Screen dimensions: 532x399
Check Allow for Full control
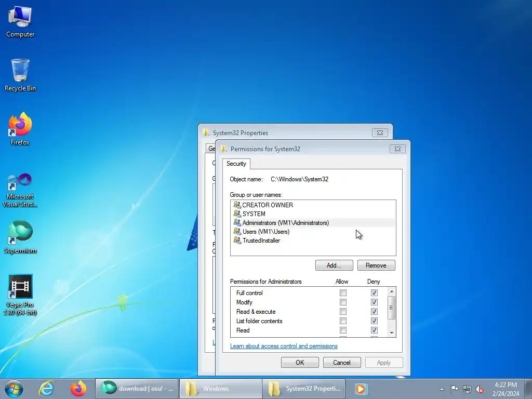pos(343,293)
